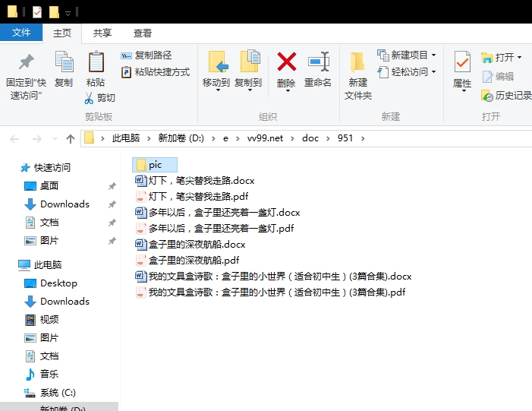Click the Up one level arrow

[x=71, y=138]
